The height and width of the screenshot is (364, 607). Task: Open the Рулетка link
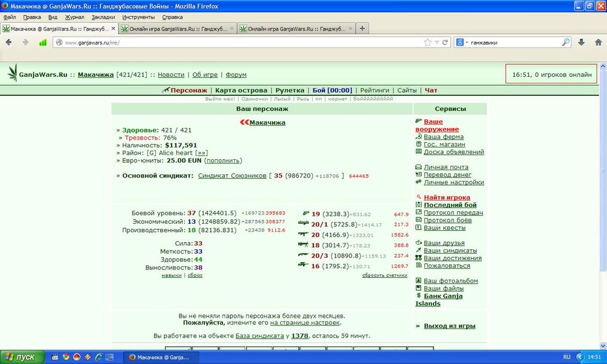290,90
